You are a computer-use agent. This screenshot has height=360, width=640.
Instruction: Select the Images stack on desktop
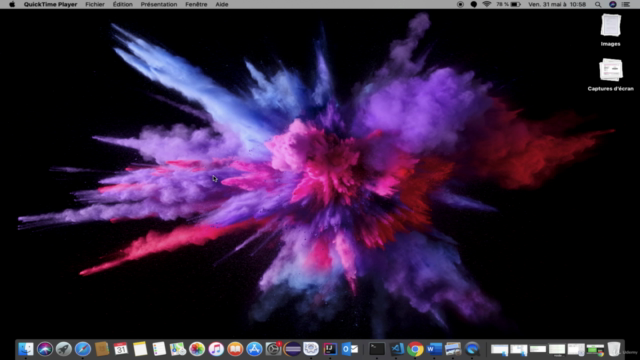pos(611,30)
